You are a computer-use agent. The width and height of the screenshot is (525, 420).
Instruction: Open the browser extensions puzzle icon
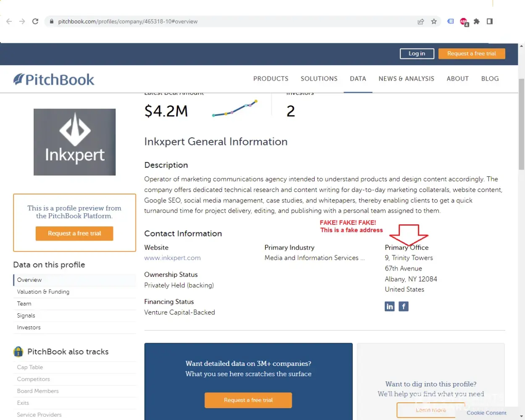477,21
